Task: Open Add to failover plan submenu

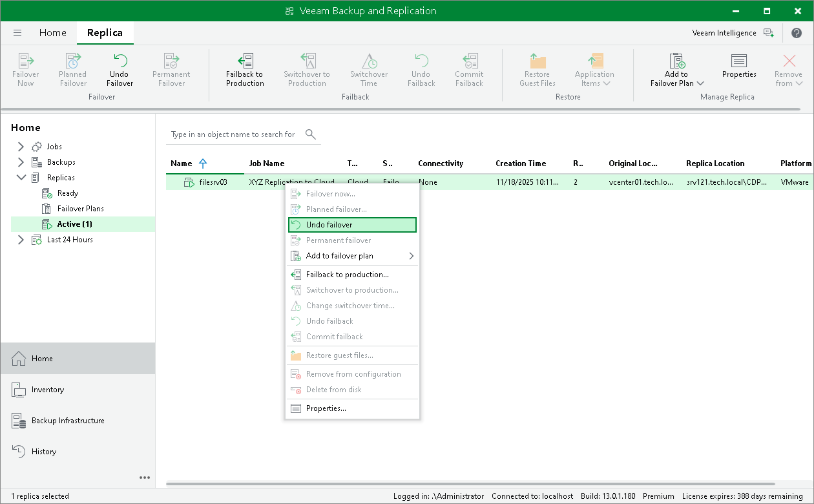Action: pyautogui.click(x=352, y=256)
